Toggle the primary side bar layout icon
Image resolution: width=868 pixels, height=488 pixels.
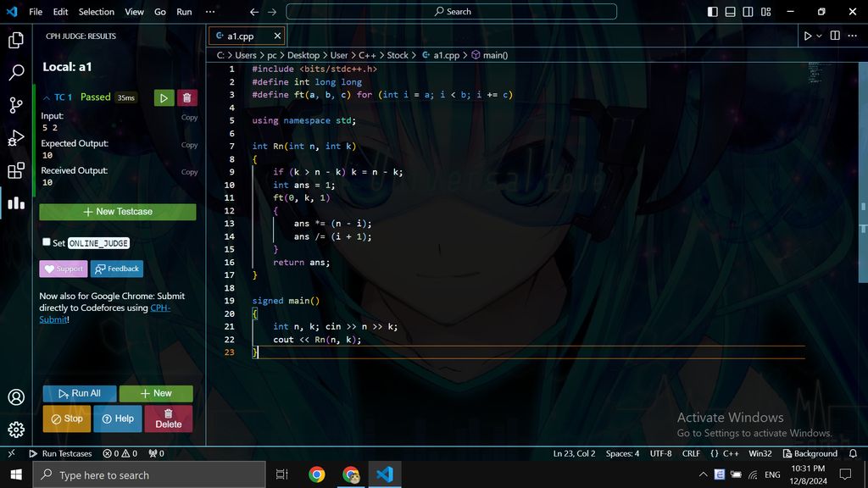pos(712,12)
